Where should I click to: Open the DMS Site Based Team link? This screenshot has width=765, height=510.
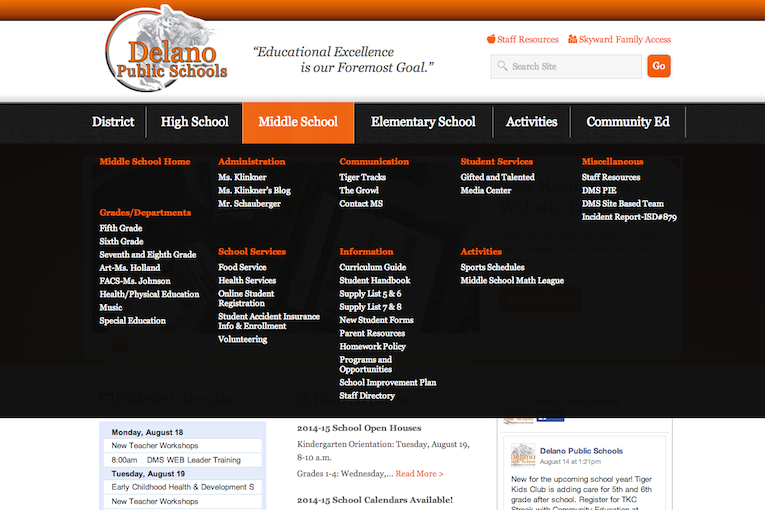tap(623, 204)
